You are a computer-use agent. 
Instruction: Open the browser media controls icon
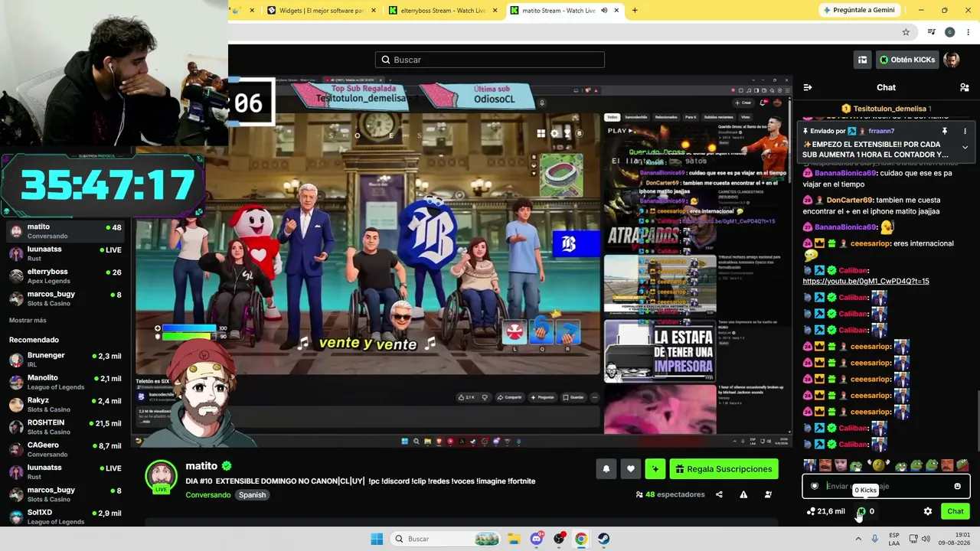point(931,32)
